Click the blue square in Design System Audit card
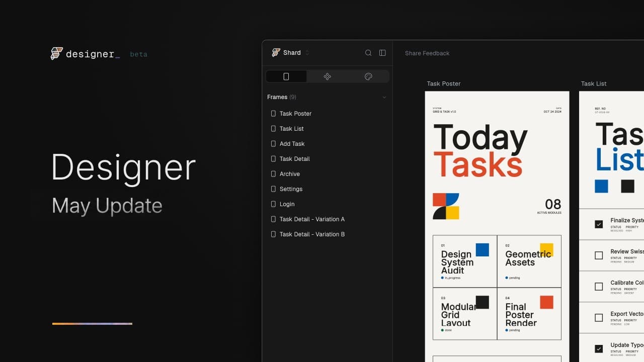 482,250
